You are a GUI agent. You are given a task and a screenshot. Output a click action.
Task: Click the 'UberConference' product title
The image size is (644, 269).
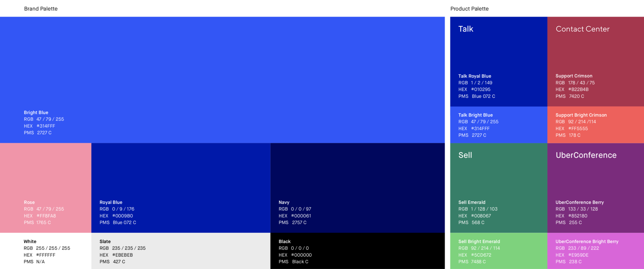pyautogui.click(x=586, y=155)
